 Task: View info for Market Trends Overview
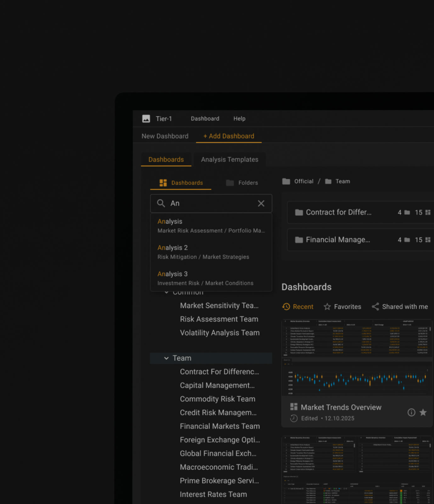(x=411, y=412)
